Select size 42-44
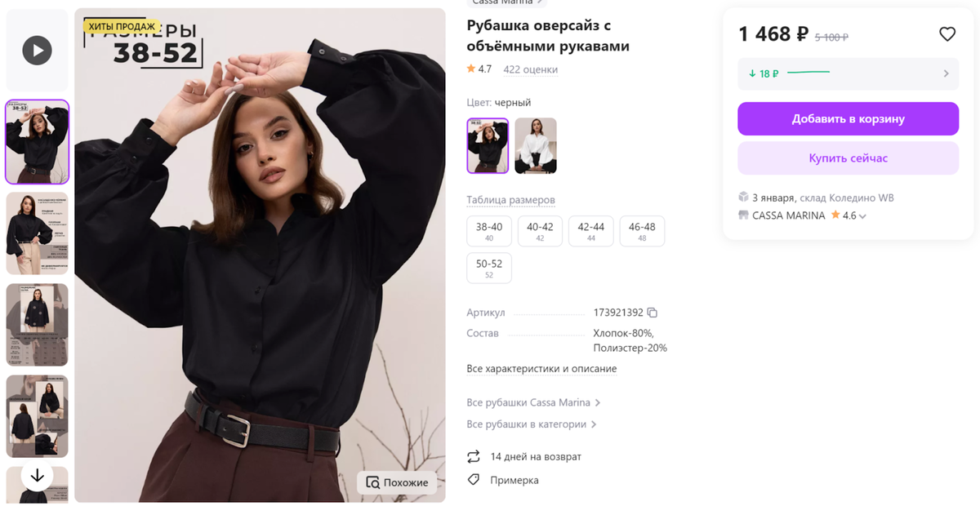Image resolution: width=980 pixels, height=515 pixels. [590, 230]
